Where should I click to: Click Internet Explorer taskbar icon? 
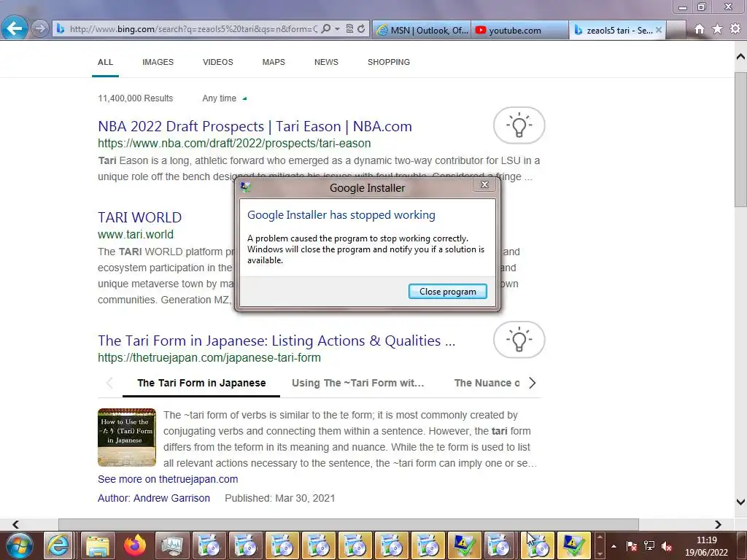[x=59, y=545]
